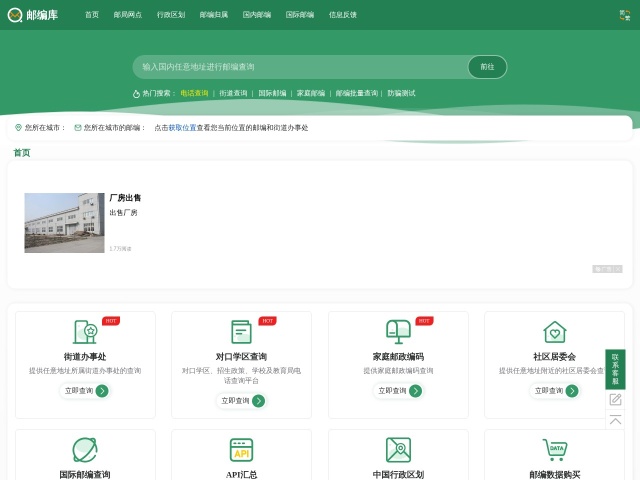Open the 邮编归属 nav item
The width and height of the screenshot is (640, 480).
pyautogui.click(x=214, y=15)
